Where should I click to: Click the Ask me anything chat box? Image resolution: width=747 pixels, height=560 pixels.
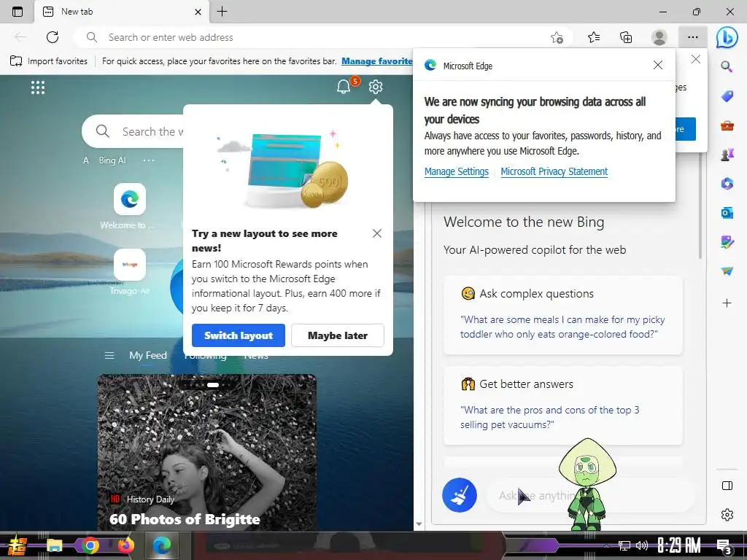(589, 496)
